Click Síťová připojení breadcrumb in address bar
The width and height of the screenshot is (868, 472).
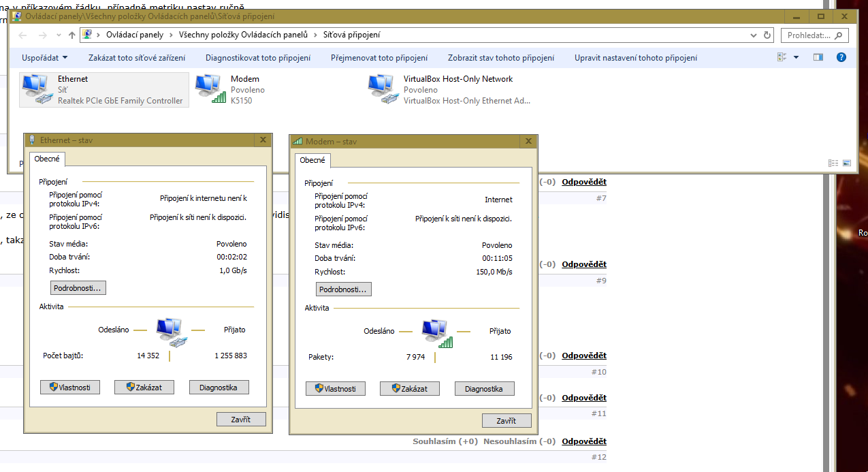(351, 35)
